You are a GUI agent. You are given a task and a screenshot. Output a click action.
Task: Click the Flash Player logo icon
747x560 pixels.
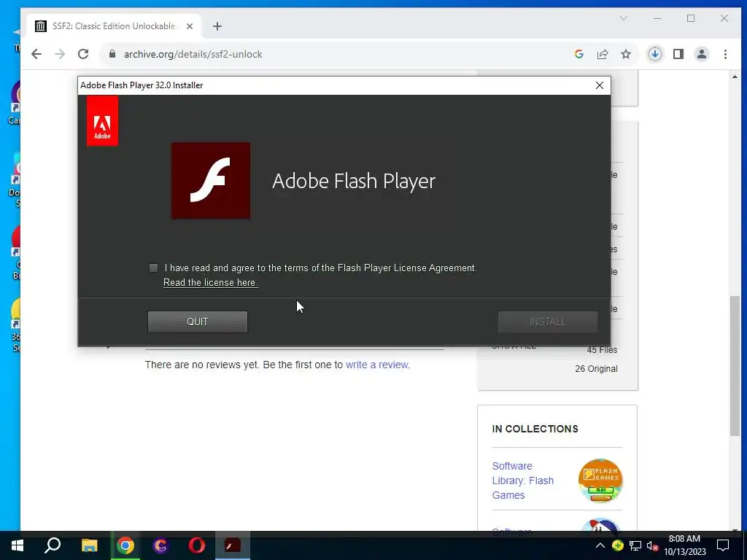(x=211, y=181)
